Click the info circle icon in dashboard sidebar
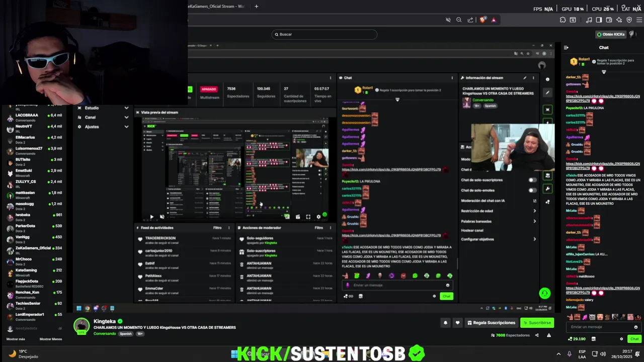This screenshot has width=644, height=362. tap(548, 79)
